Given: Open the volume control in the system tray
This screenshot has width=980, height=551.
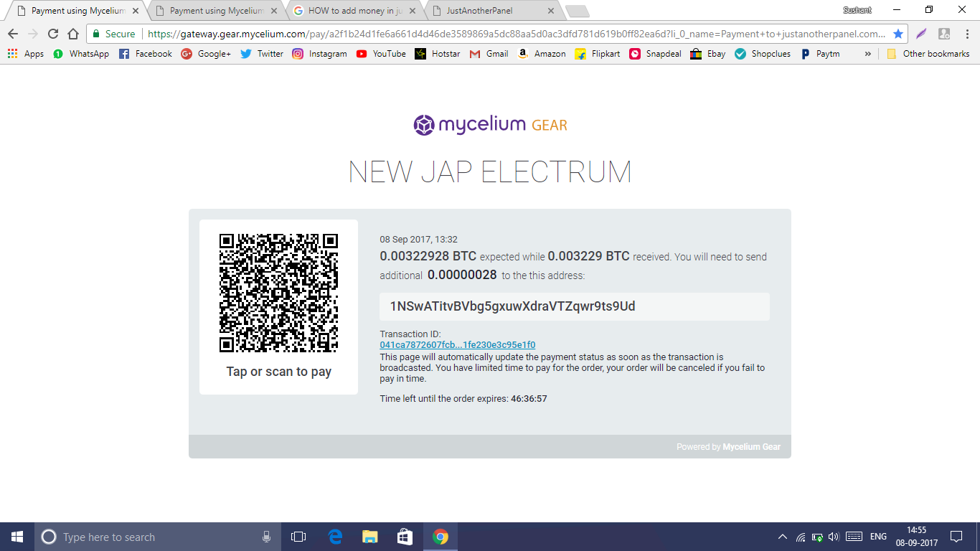Looking at the screenshot, I should [834, 537].
